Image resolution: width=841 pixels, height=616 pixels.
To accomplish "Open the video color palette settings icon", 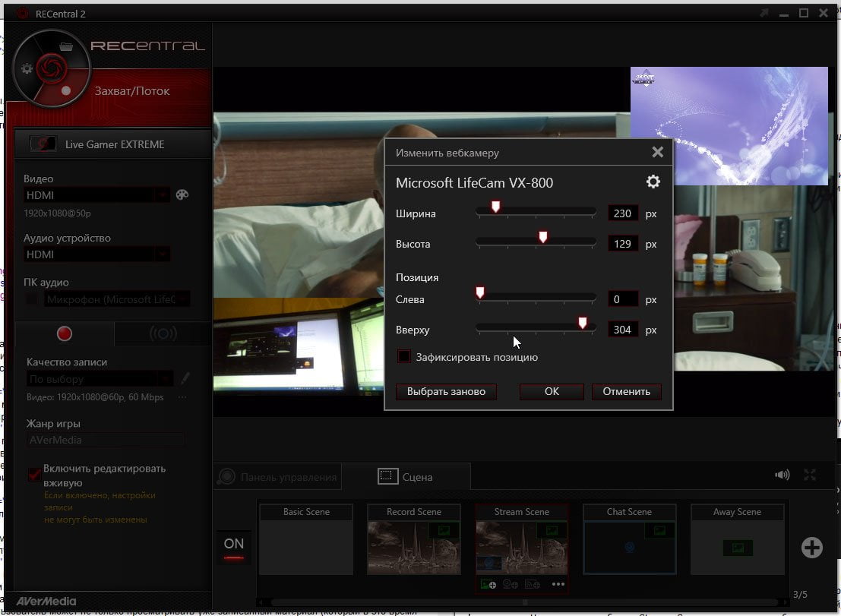I will coord(182,194).
